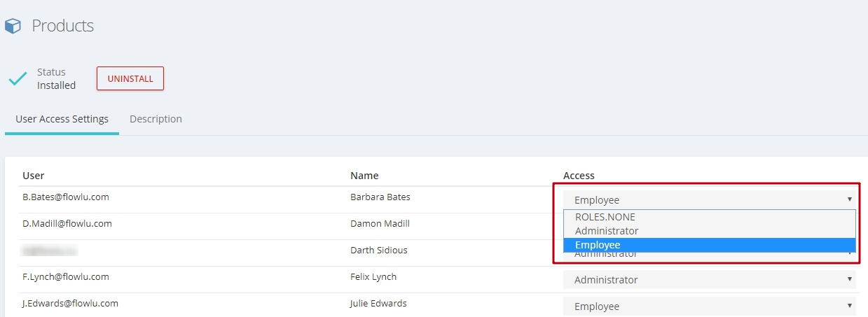Choose ROLES.NONE in the dropdown list
This screenshot has height=317, width=868.
tap(710, 217)
